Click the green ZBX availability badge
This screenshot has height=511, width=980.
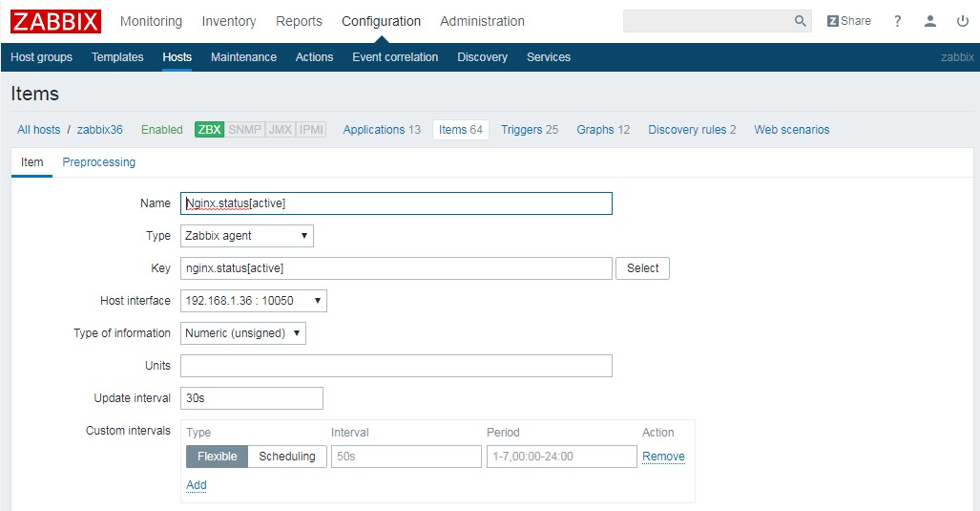point(209,130)
